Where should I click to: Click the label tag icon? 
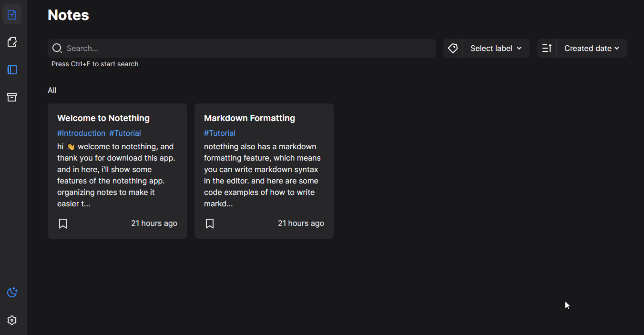click(x=453, y=48)
